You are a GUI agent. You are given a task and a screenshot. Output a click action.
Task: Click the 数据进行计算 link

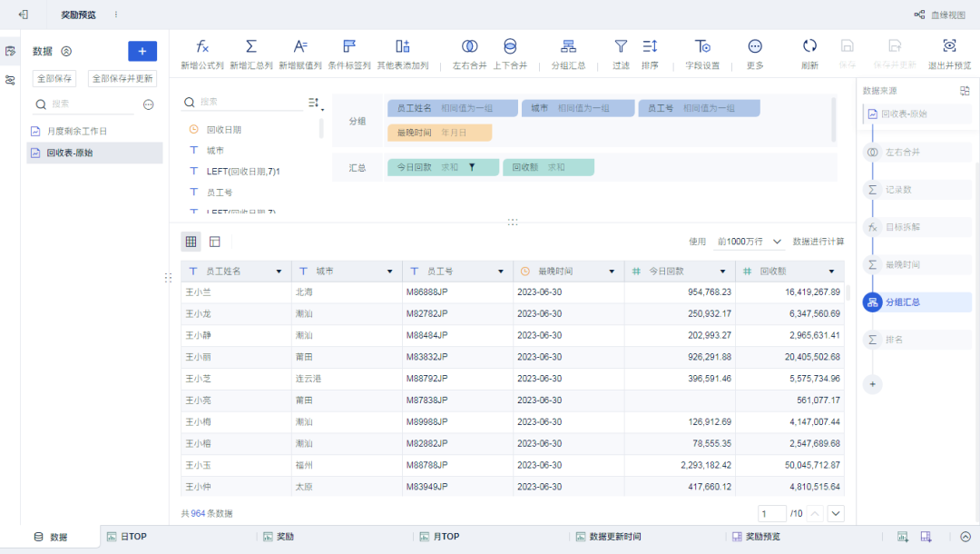818,242
